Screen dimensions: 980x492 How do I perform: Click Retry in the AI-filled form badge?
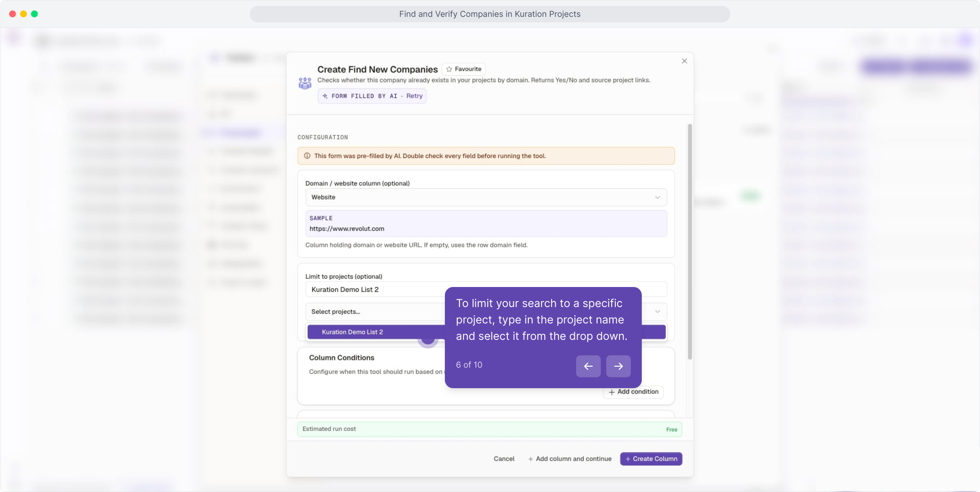click(x=414, y=96)
